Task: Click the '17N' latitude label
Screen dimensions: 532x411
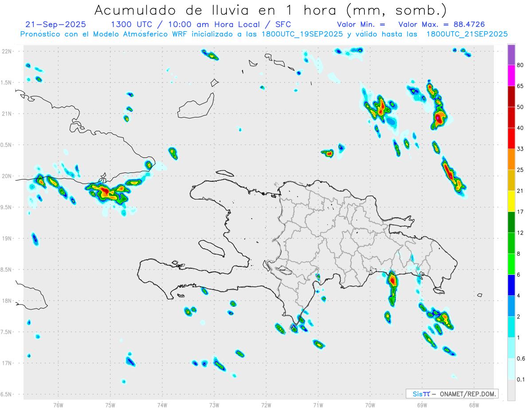Action: coord(7,363)
